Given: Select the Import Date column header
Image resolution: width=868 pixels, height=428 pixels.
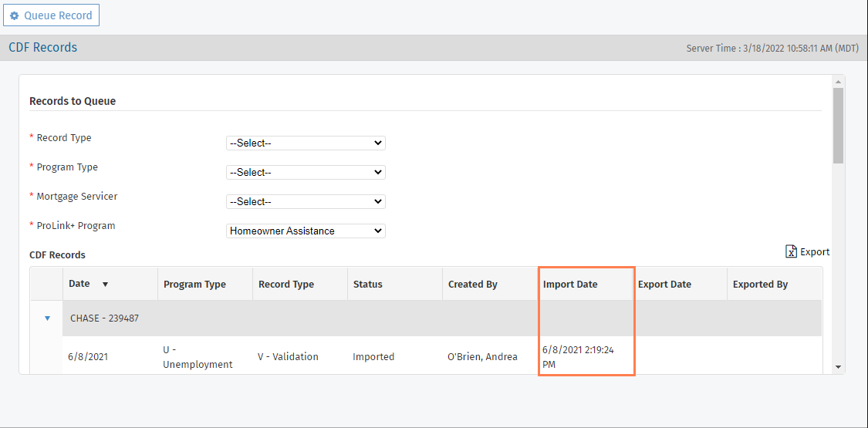Looking at the screenshot, I should click(570, 285).
